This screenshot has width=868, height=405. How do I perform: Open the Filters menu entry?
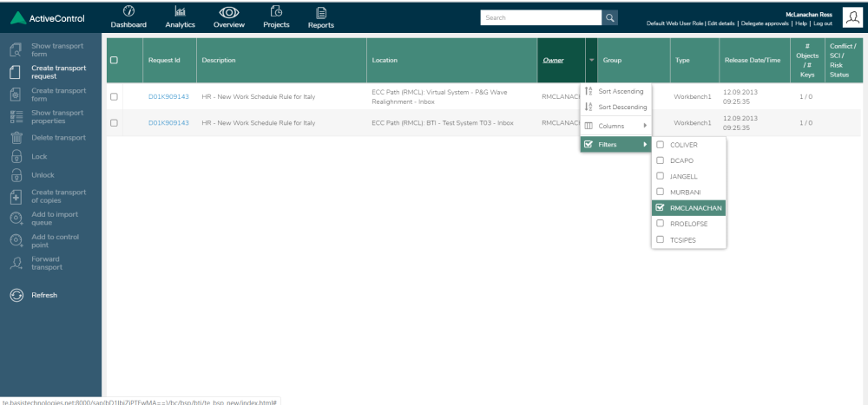click(x=615, y=145)
